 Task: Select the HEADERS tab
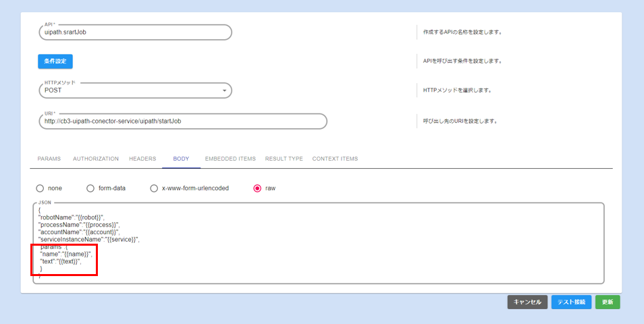142,159
